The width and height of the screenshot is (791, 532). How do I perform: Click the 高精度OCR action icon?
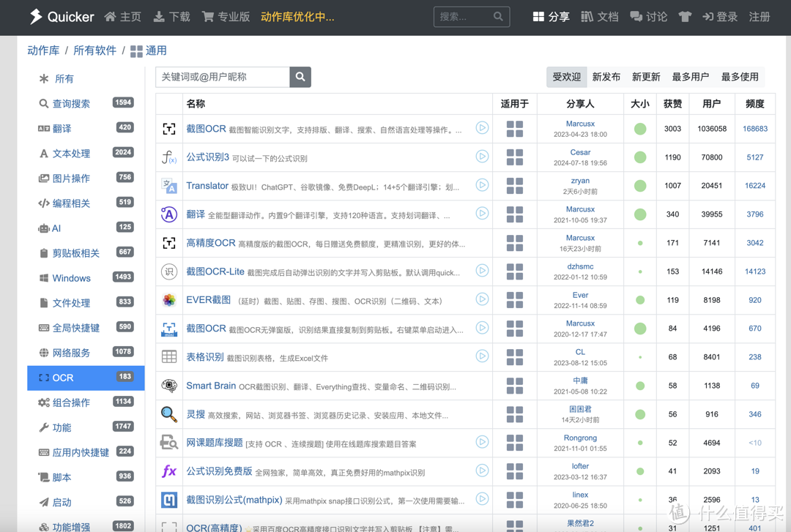169,243
